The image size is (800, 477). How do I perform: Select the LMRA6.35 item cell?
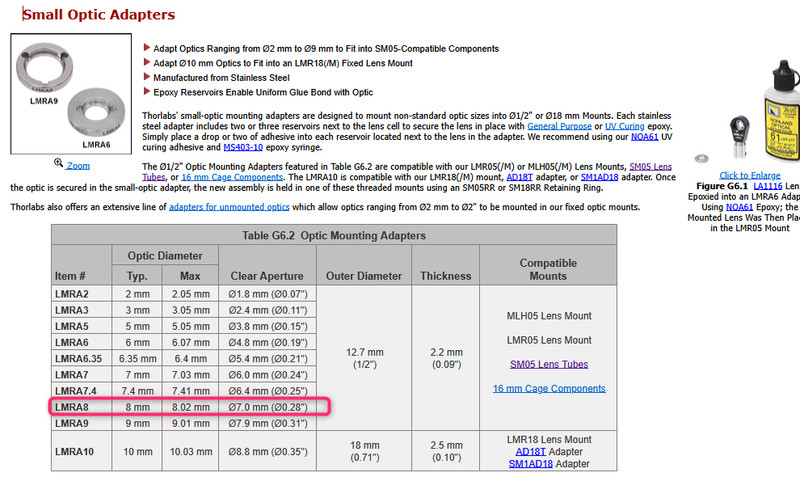point(82,359)
